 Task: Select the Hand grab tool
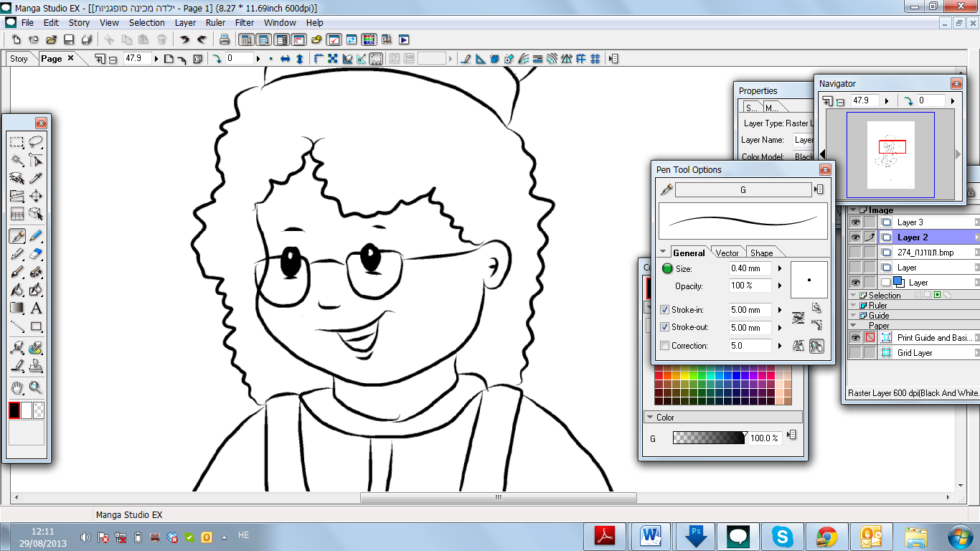pyautogui.click(x=17, y=388)
